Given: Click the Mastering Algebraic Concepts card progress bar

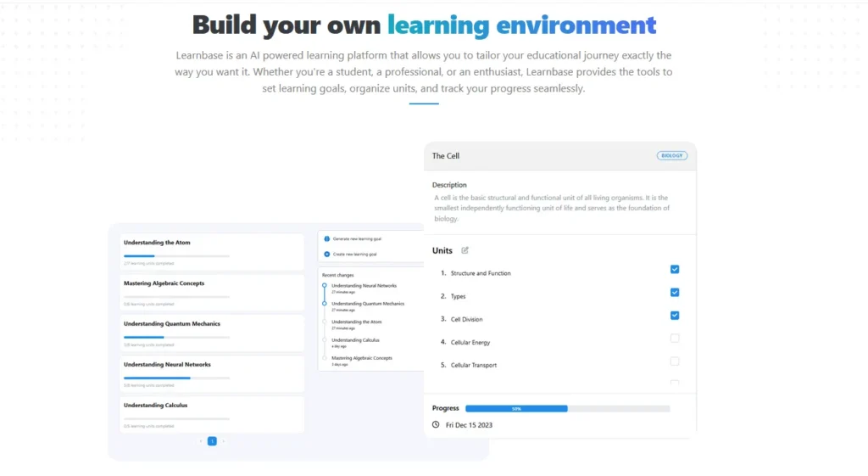Looking at the screenshot, I should click(176, 296).
